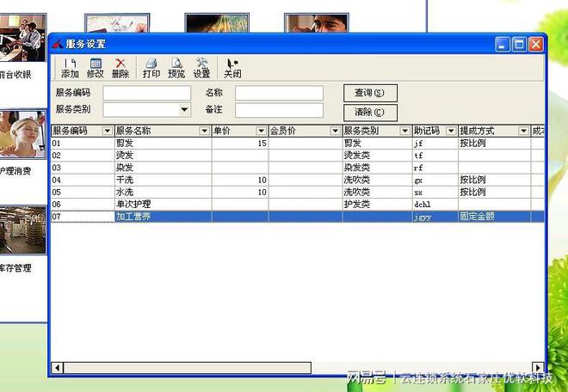Maximize the 服务设置 window
The height and width of the screenshot is (392, 568).
[x=519, y=44]
